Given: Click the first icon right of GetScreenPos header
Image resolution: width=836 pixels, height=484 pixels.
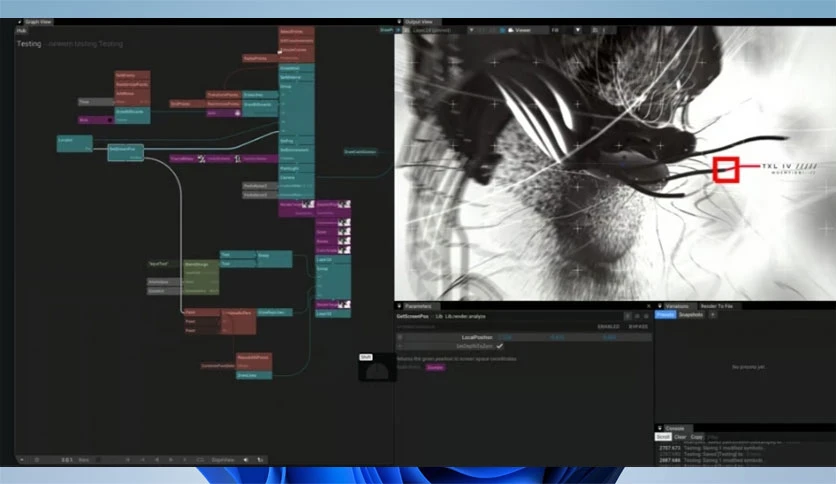Looking at the screenshot, I should coord(628,316).
